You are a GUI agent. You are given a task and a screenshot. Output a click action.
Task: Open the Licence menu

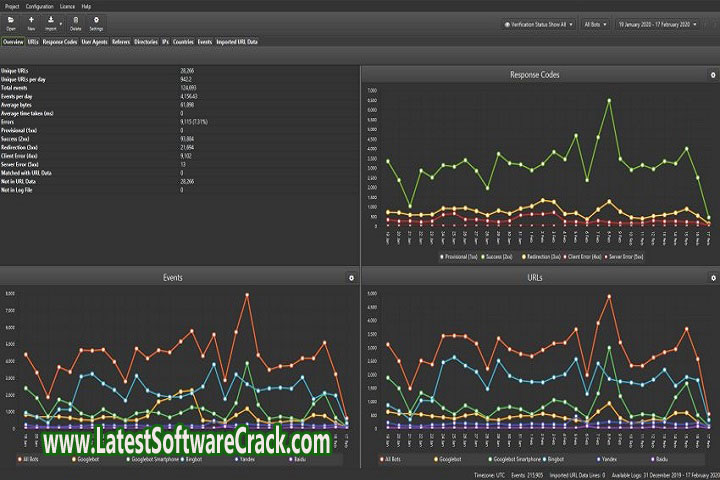click(x=68, y=5)
